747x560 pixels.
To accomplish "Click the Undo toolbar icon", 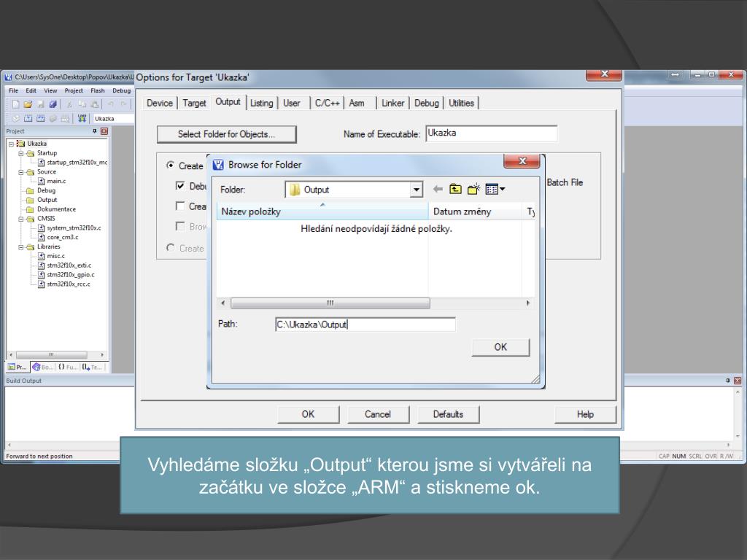I will coord(111,104).
